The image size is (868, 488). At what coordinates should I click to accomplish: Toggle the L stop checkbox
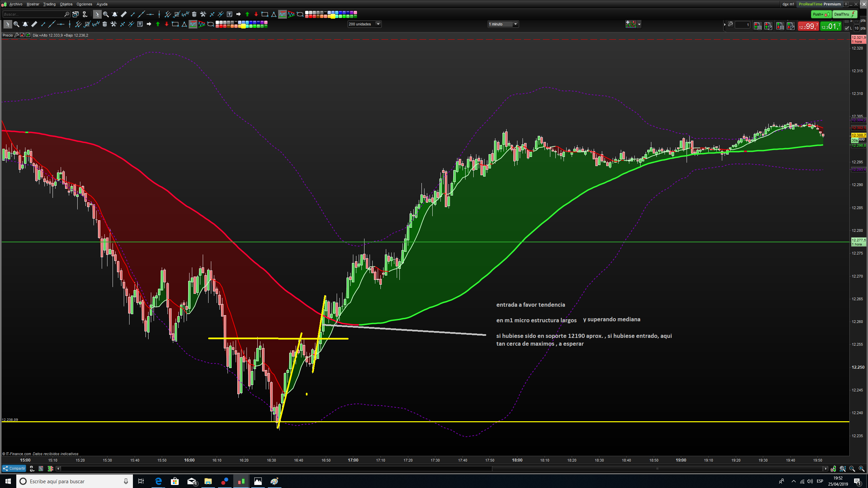(x=847, y=28)
